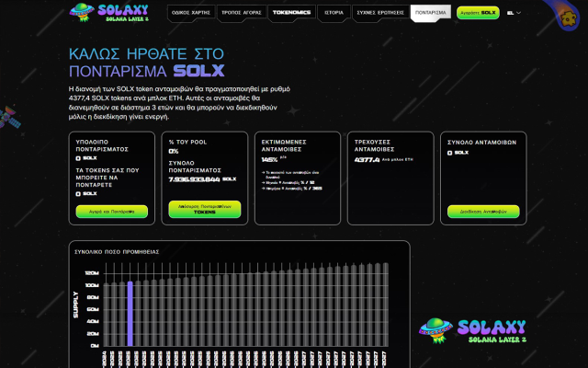Viewport: 588px width, 368px height.
Task: Open the EL language dropdown
Action: coord(514,13)
